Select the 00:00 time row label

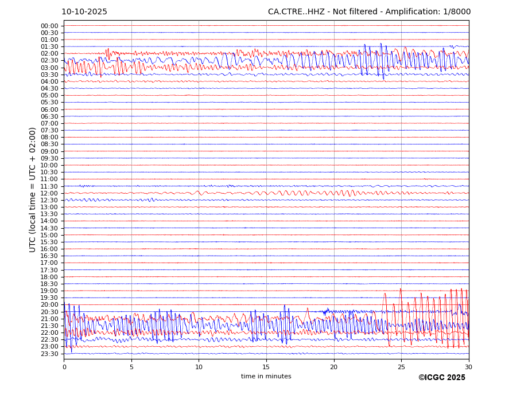click(49, 26)
